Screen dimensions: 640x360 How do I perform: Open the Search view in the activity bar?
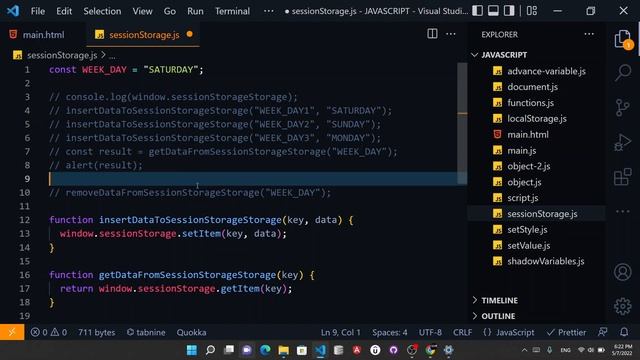coord(623,73)
